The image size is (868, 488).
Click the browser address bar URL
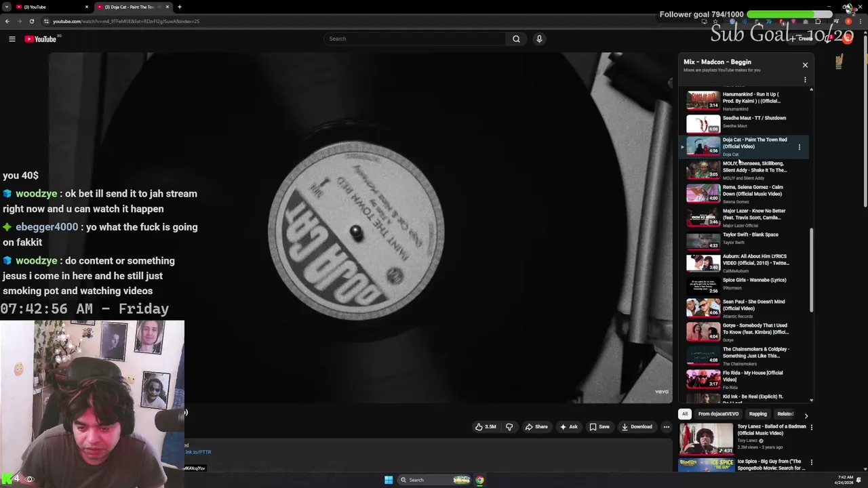point(126,21)
